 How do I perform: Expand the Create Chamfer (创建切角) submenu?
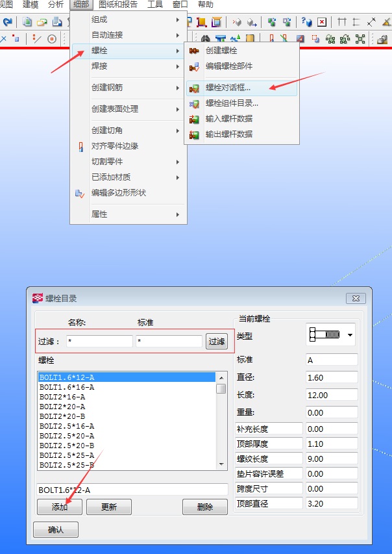point(129,131)
